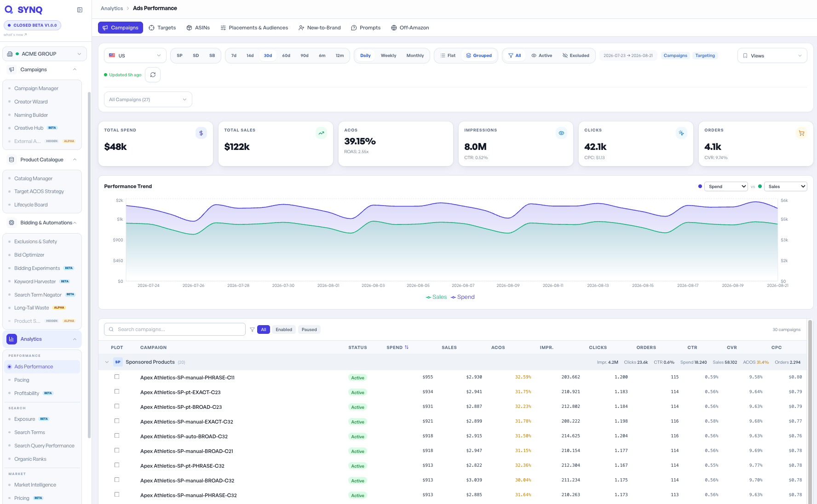Filter campaigns by Paused
The image size is (817, 504).
pyautogui.click(x=309, y=329)
